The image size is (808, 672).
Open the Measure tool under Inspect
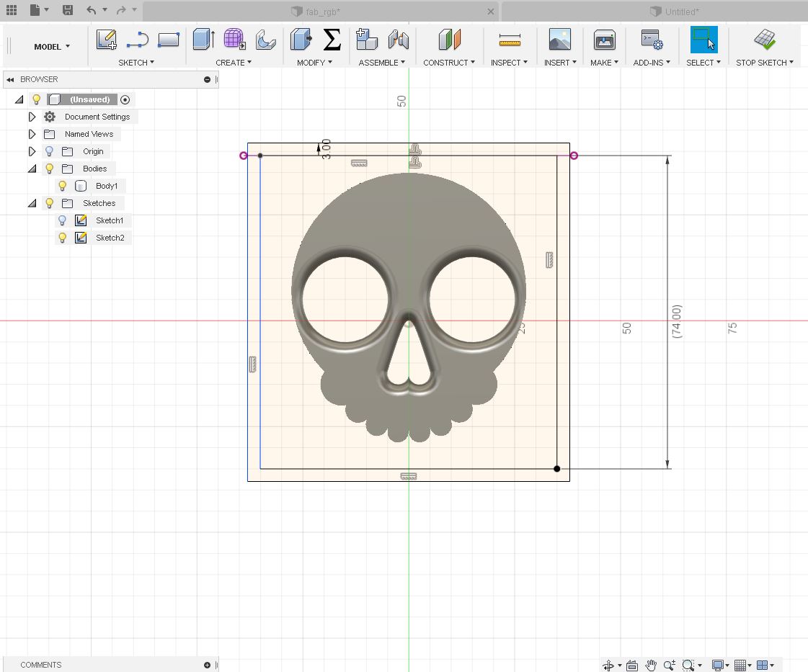pos(509,40)
